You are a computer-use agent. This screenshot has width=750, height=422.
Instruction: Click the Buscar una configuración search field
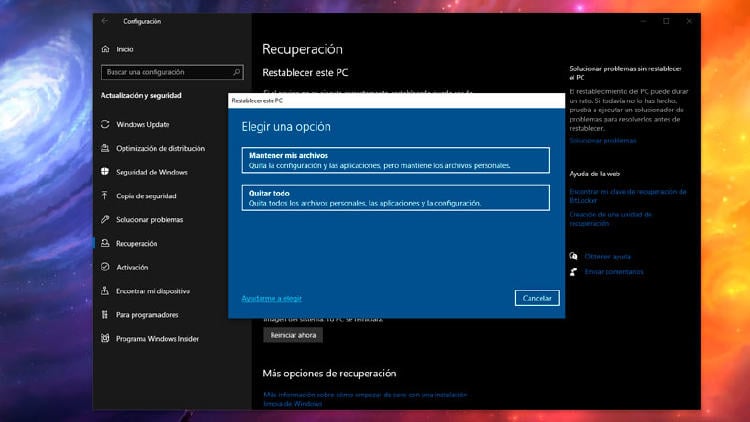tap(166, 72)
